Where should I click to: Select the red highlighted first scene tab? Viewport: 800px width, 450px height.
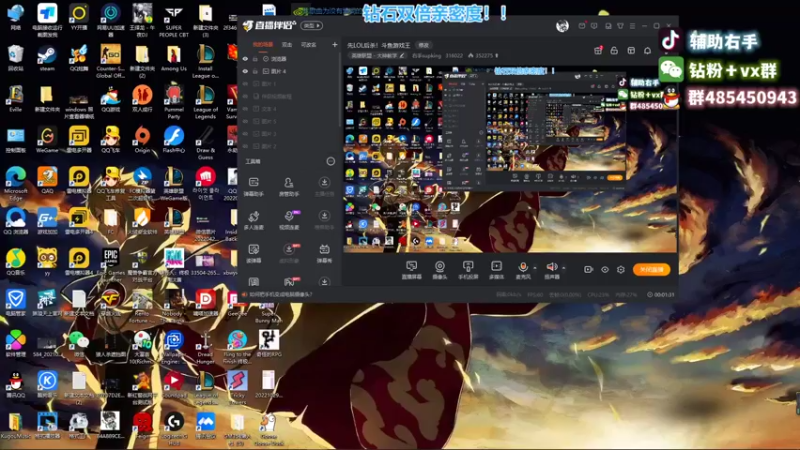pos(263,45)
